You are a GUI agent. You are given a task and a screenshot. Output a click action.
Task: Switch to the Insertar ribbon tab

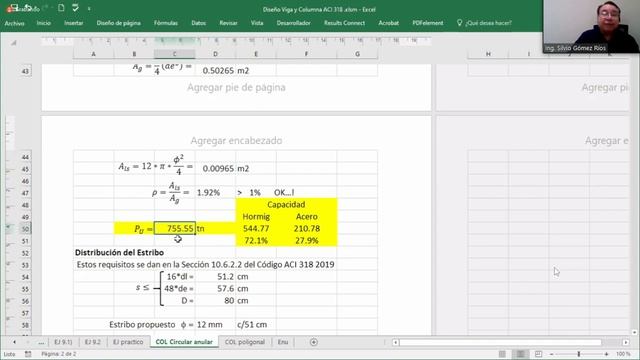pos(73,23)
